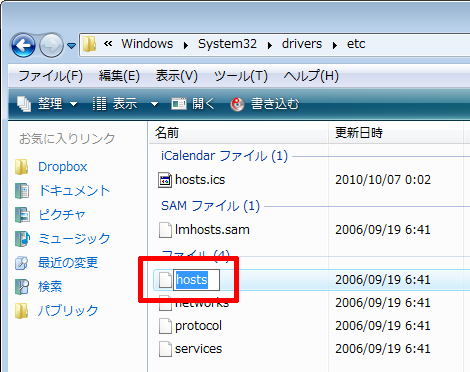Open the 表示(V) menu

pyautogui.click(x=177, y=76)
